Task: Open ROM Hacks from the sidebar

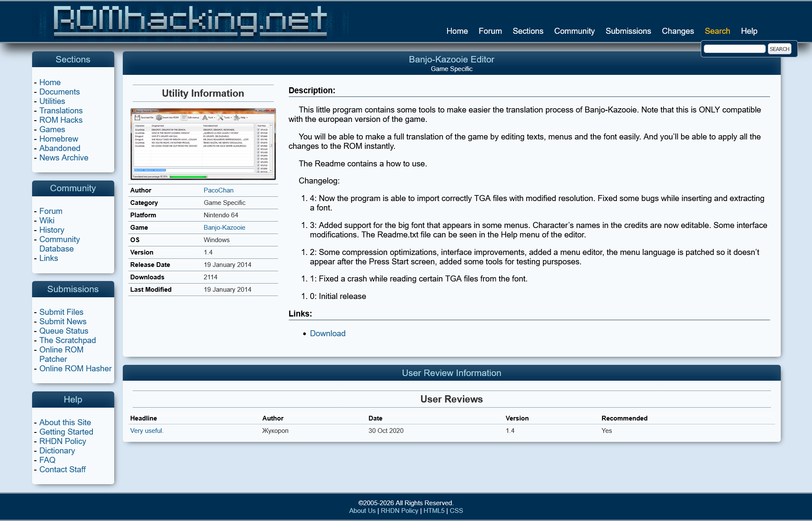Action: click(x=61, y=120)
